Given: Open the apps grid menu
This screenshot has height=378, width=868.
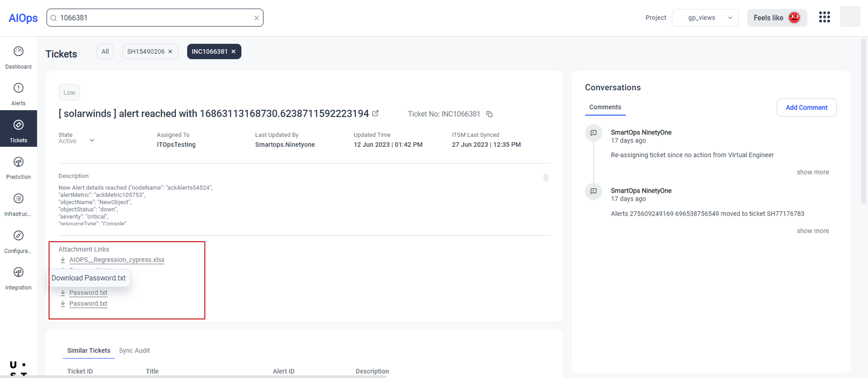Looking at the screenshot, I should click(824, 17).
